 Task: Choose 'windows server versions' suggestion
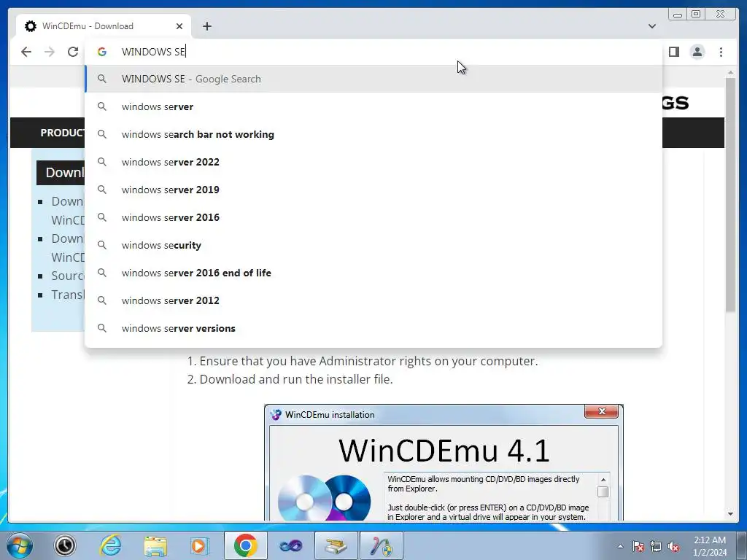[x=373, y=328]
